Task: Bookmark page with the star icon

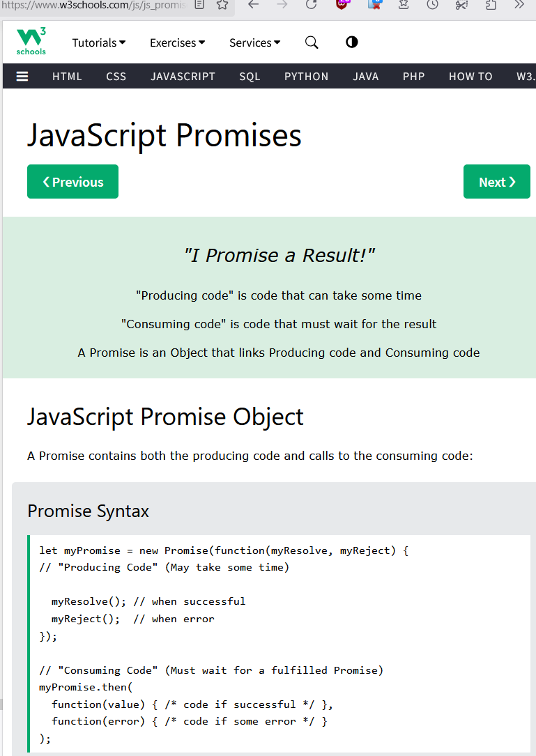Action: click(x=222, y=5)
